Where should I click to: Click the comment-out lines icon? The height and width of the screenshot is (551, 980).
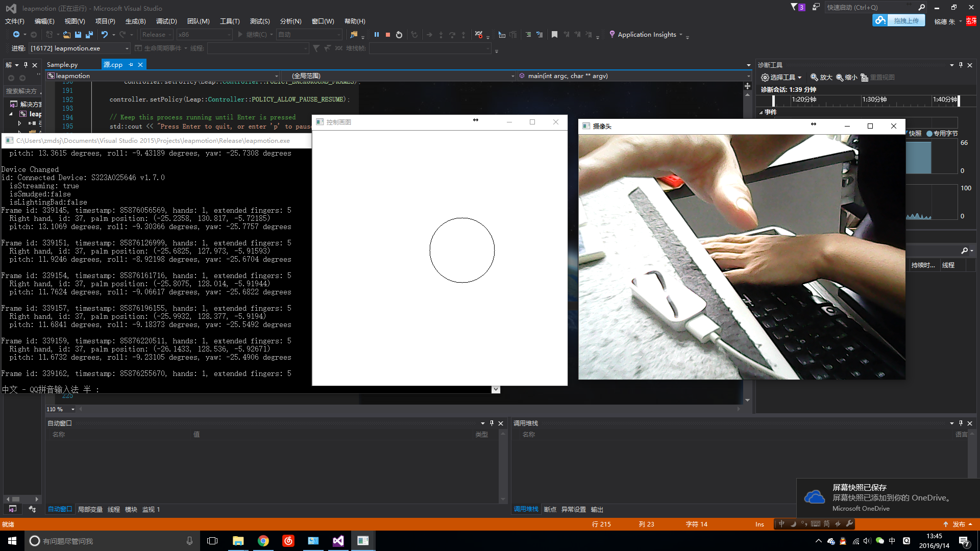pyautogui.click(x=528, y=35)
